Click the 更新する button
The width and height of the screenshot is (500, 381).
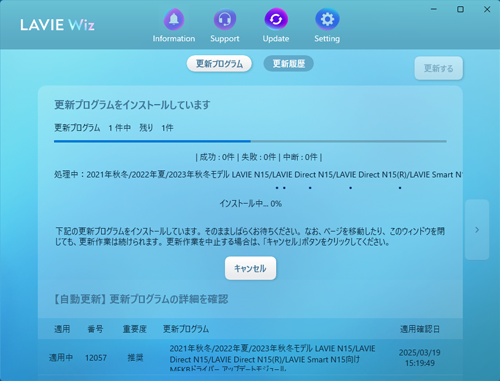pyautogui.click(x=438, y=68)
